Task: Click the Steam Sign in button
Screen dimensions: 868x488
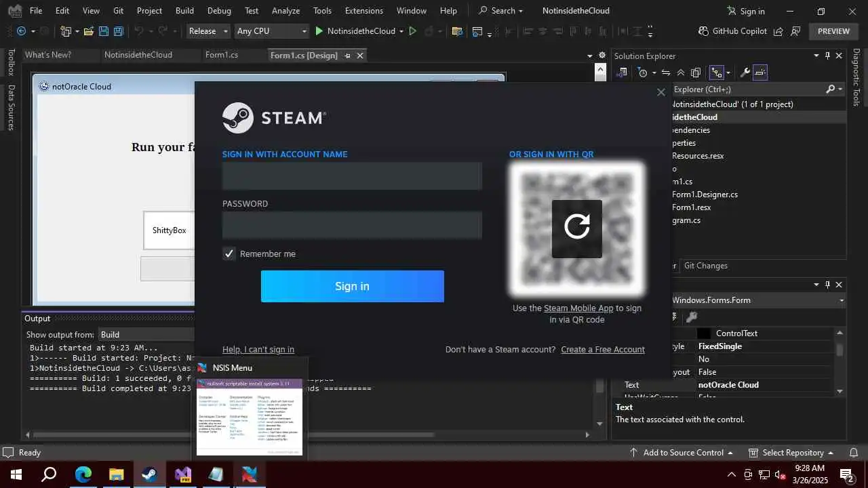Action: pyautogui.click(x=353, y=286)
